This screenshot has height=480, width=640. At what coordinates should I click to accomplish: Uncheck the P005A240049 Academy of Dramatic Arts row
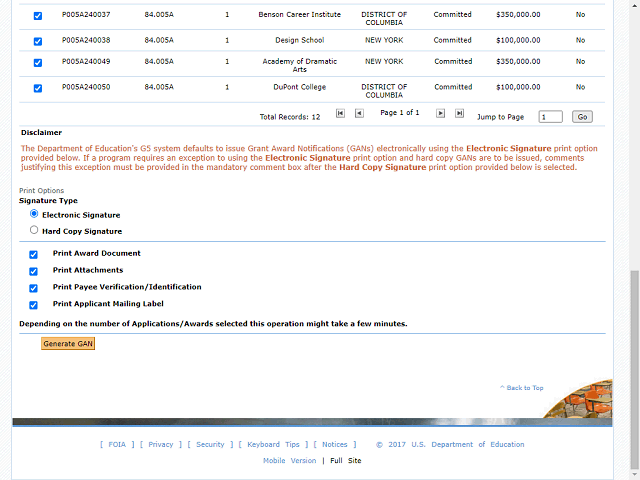(x=38, y=63)
